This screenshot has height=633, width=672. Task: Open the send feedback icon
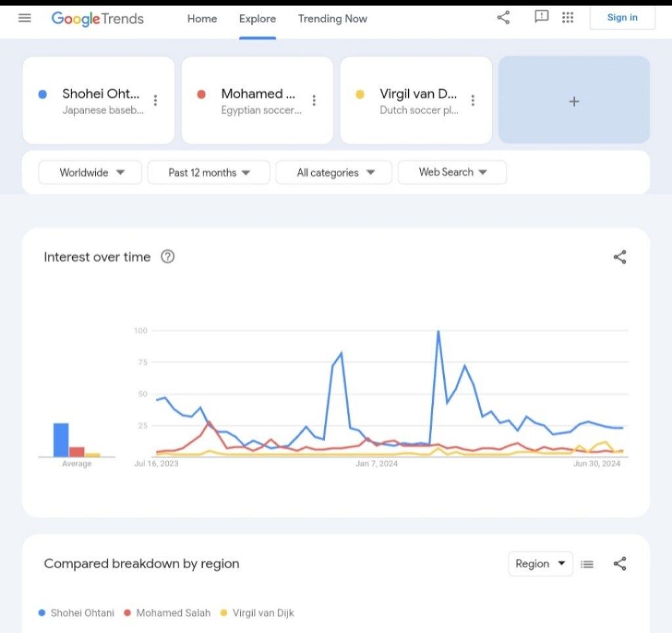tap(541, 18)
